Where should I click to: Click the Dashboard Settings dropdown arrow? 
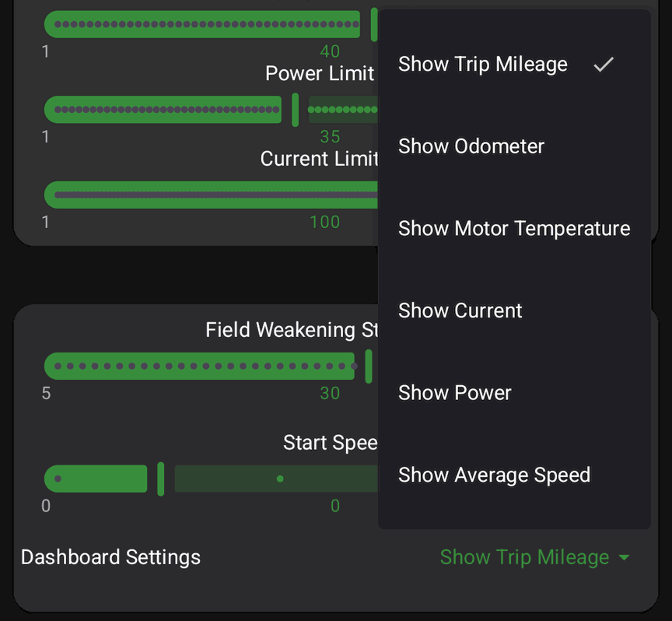pyautogui.click(x=624, y=557)
